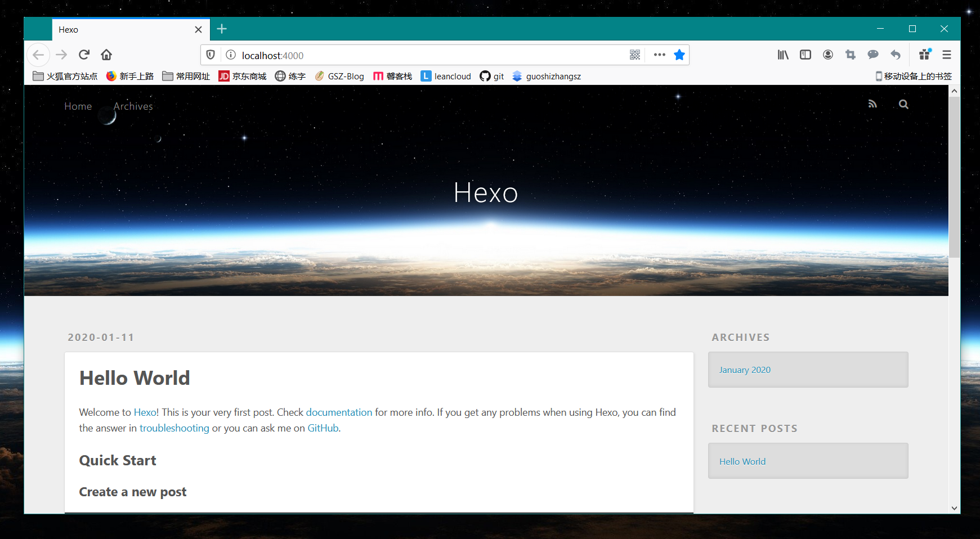The image size is (980, 539).
Task: Open a new browser tab
Action: (x=222, y=29)
